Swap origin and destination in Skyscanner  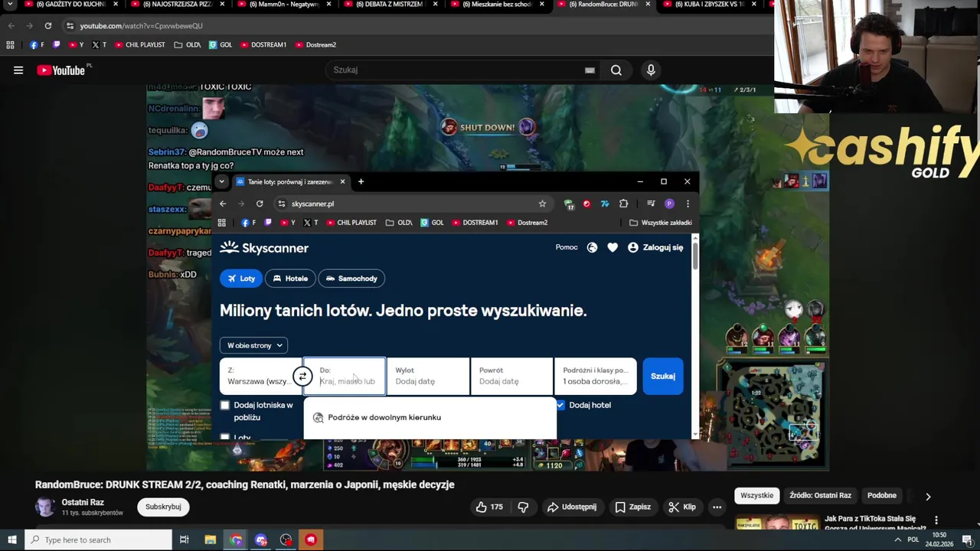tap(302, 376)
